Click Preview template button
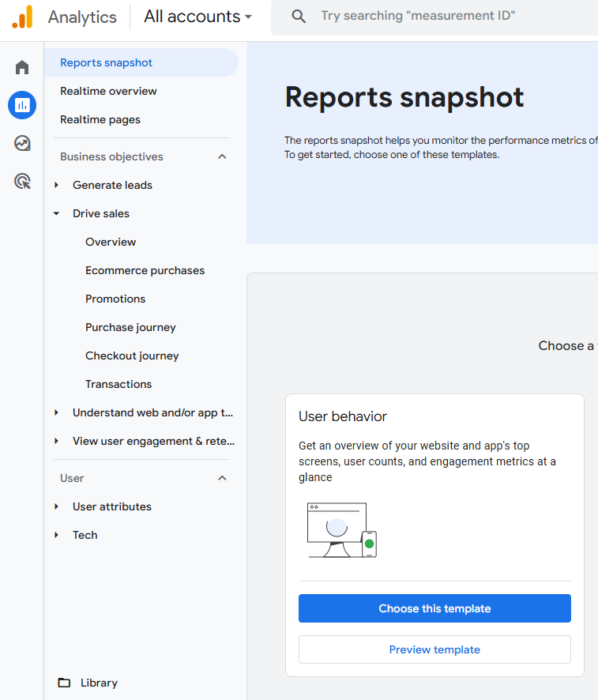This screenshot has width=598, height=700. [434, 649]
